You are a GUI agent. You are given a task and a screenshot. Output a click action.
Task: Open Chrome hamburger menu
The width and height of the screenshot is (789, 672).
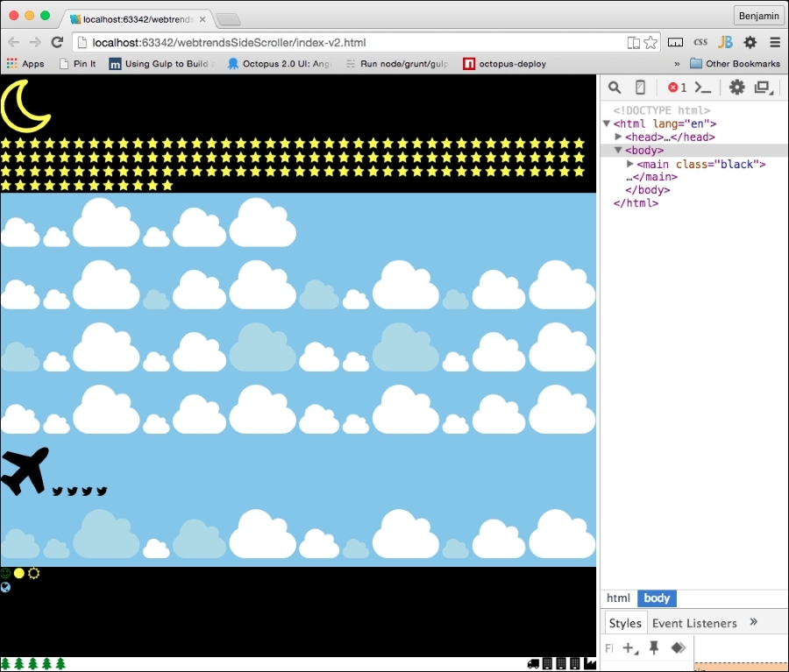(x=775, y=42)
